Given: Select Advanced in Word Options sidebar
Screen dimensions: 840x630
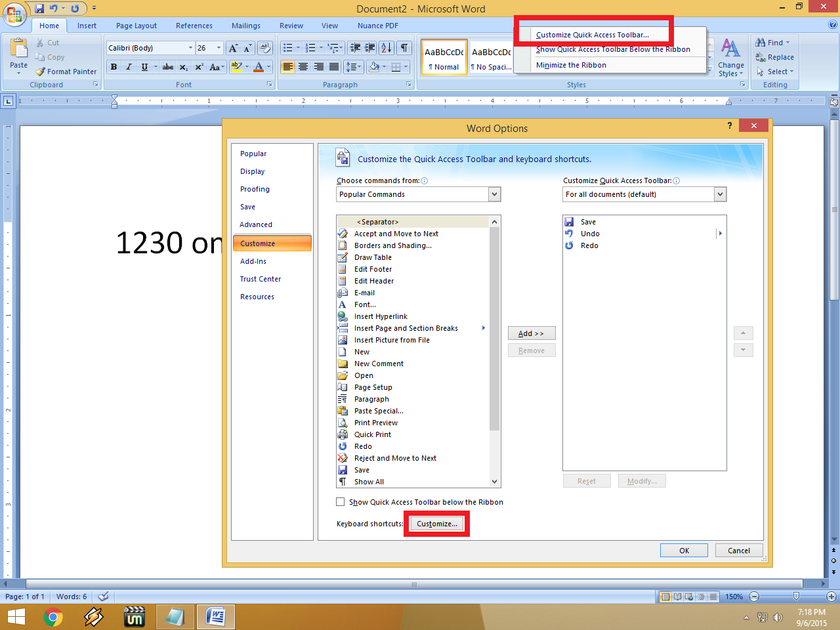Looking at the screenshot, I should [256, 224].
